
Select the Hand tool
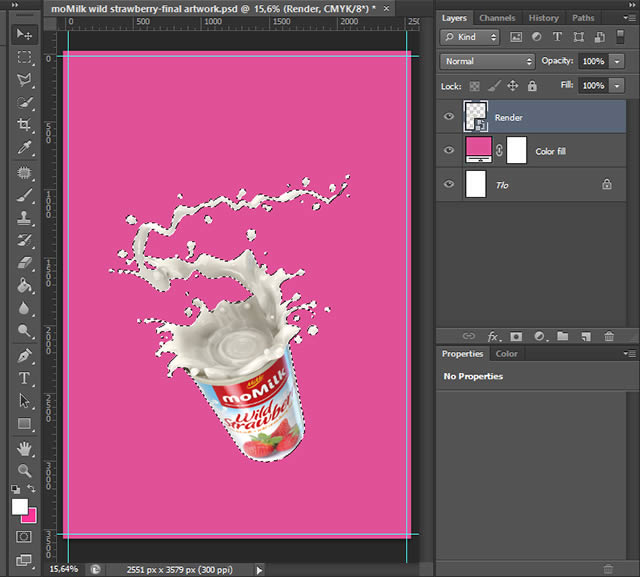point(24,449)
